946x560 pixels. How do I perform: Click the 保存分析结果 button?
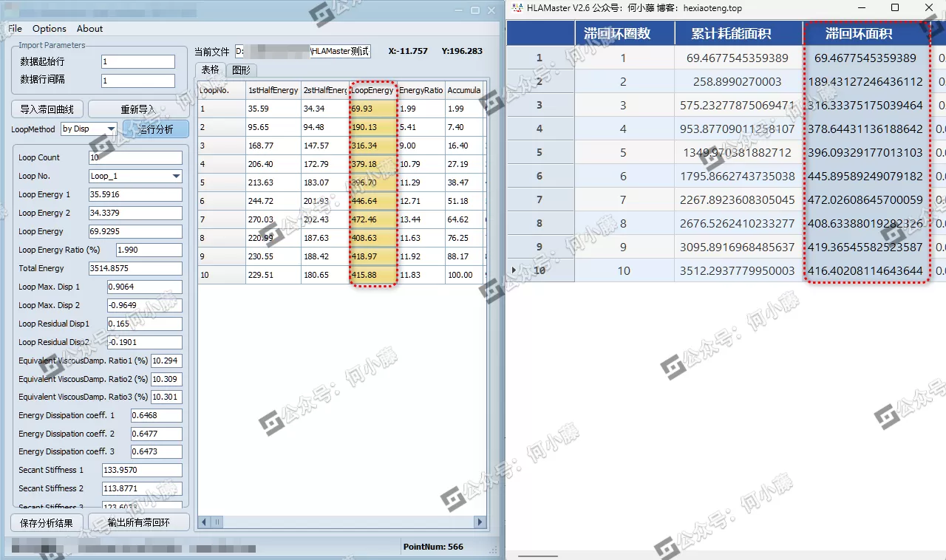tap(47, 523)
